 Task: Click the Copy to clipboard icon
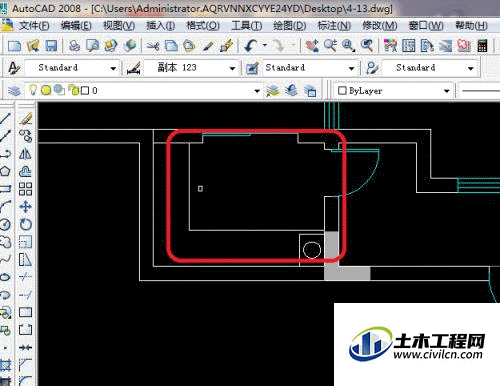[171, 46]
